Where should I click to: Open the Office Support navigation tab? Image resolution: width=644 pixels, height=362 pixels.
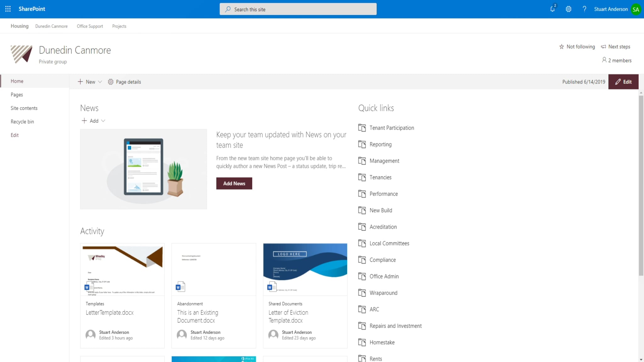(x=90, y=26)
